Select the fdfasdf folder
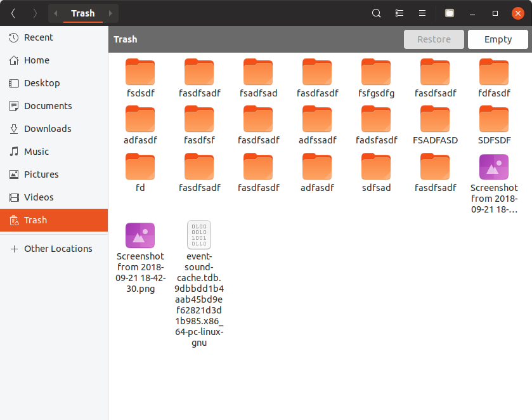 (x=494, y=78)
